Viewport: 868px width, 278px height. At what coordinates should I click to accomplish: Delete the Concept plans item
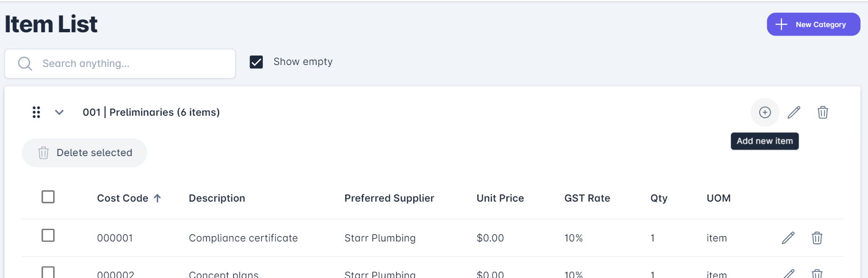point(817,273)
